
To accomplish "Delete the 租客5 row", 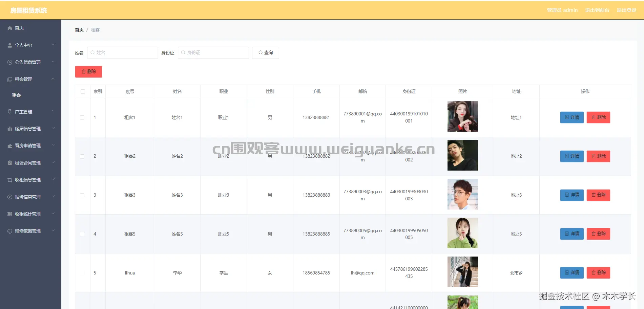I will (x=598, y=234).
